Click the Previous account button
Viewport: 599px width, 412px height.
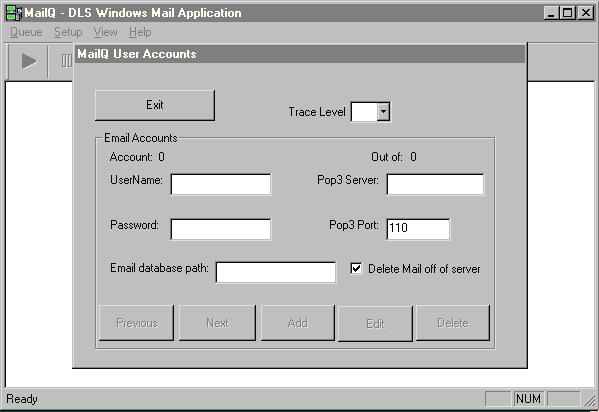136,323
